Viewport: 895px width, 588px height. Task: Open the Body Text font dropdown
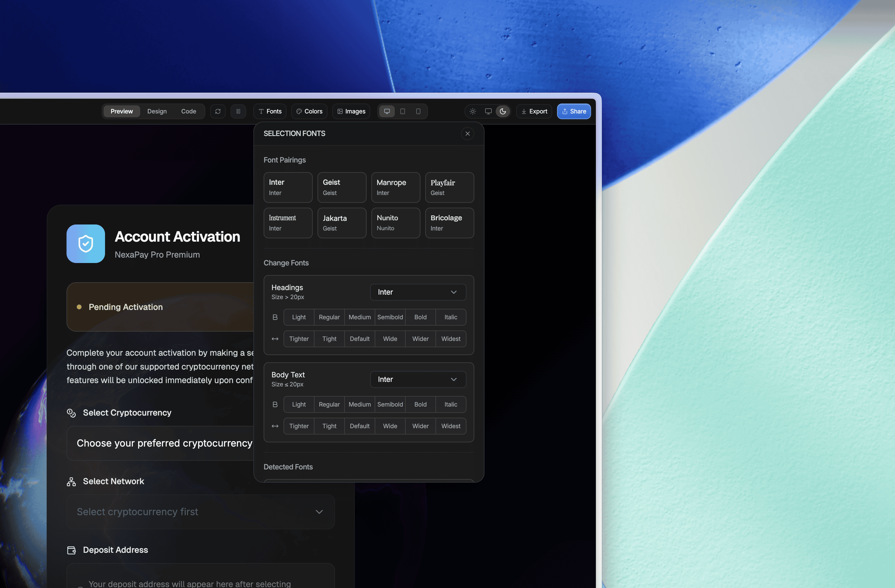[418, 379]
